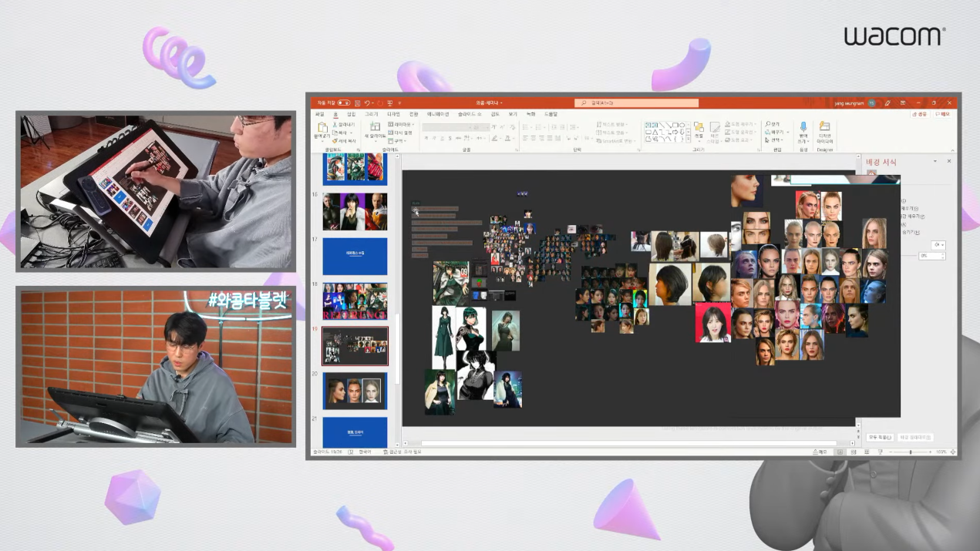Select slide 20 thumbnail with three faces
The width and height of the screenshot is (980, 551).
click(355, 391)
